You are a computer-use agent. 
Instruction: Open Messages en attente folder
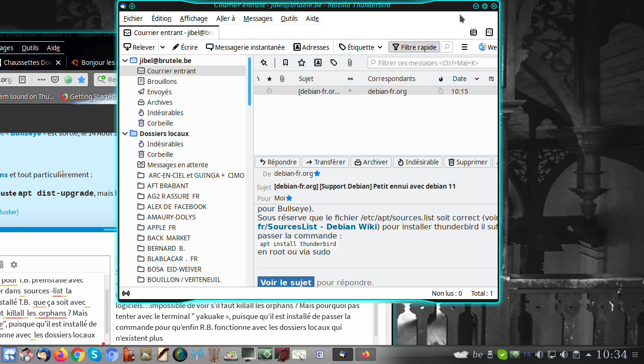pos(178,165)
